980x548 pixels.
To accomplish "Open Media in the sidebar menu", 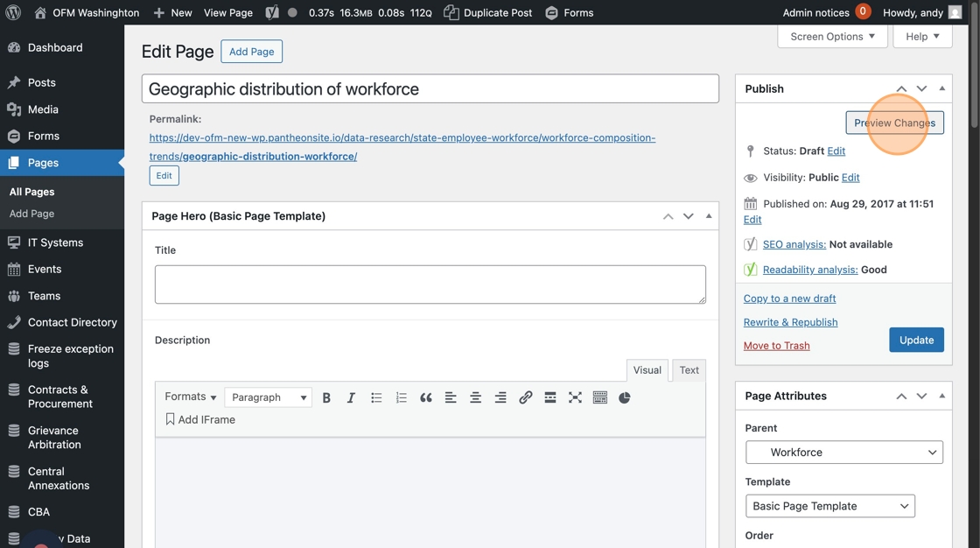I will [43, 109].
